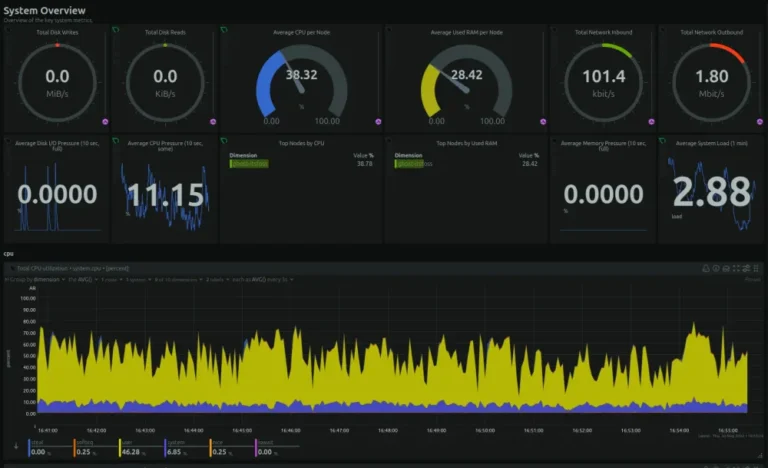
Task: Click green icon atop Total Disk Reads card
Action: (x=115, y=30)
